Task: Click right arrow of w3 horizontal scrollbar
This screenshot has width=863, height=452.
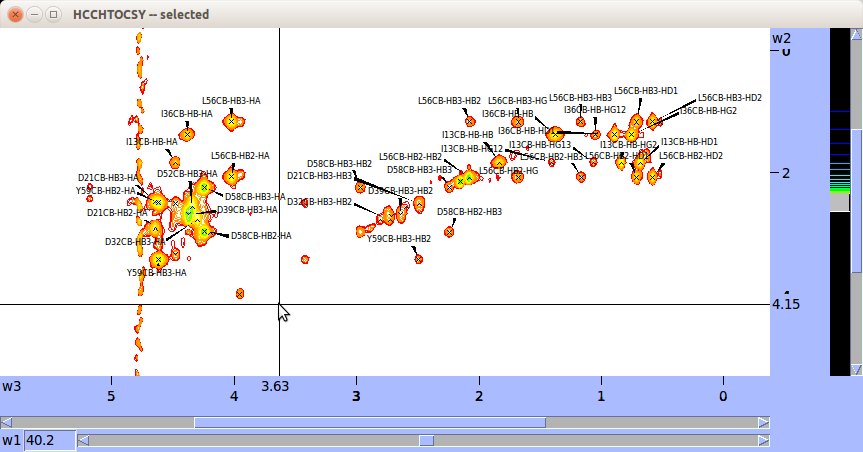Action: [x=764, y=422]
